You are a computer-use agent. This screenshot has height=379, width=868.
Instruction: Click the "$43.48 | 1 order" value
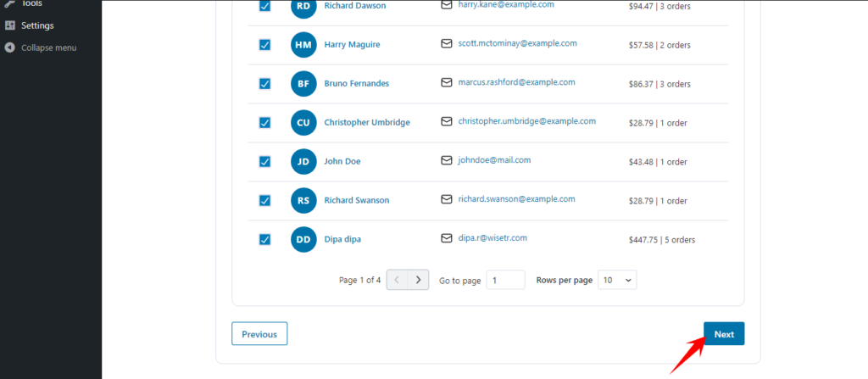[658, 162]
